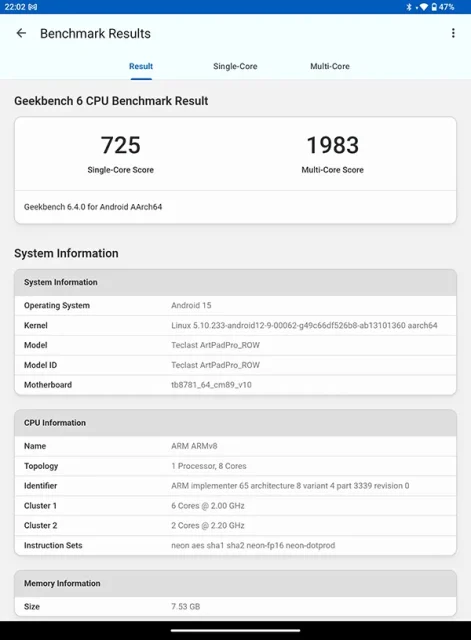The height and width of the screenshot is (640, 471).
Task: Tap the notification icon beside the clock
Action: tap(33, 7)
